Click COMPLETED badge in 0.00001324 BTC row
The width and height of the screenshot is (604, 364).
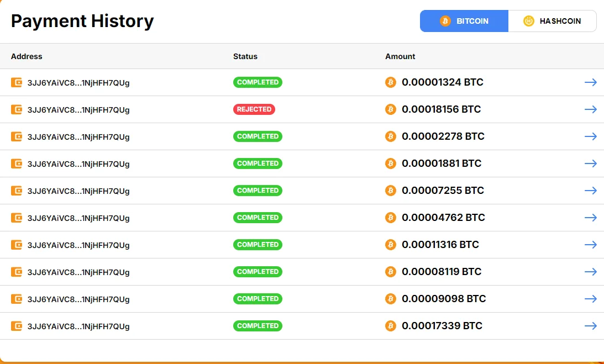(258, 82)
